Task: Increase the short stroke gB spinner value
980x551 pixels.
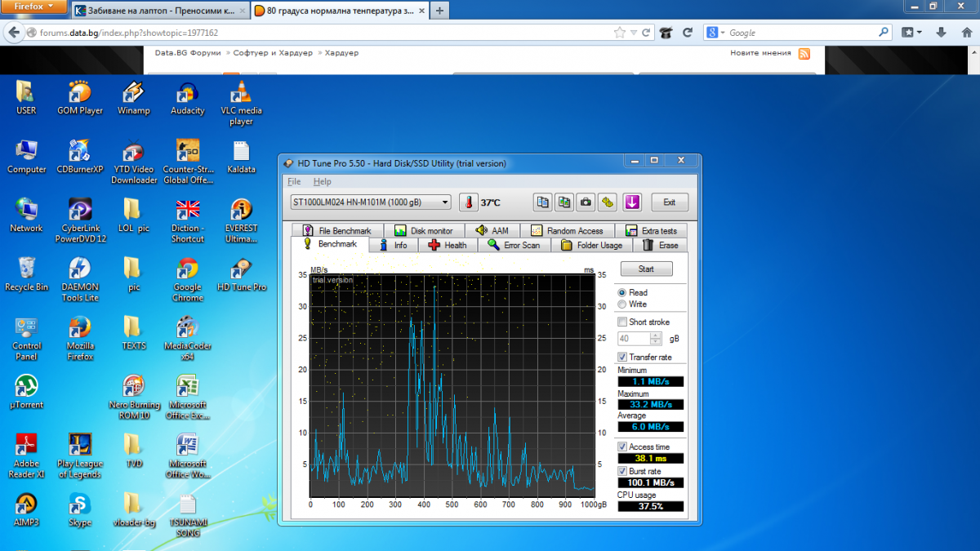Action: pyautogui.click(x=656, y=335)
